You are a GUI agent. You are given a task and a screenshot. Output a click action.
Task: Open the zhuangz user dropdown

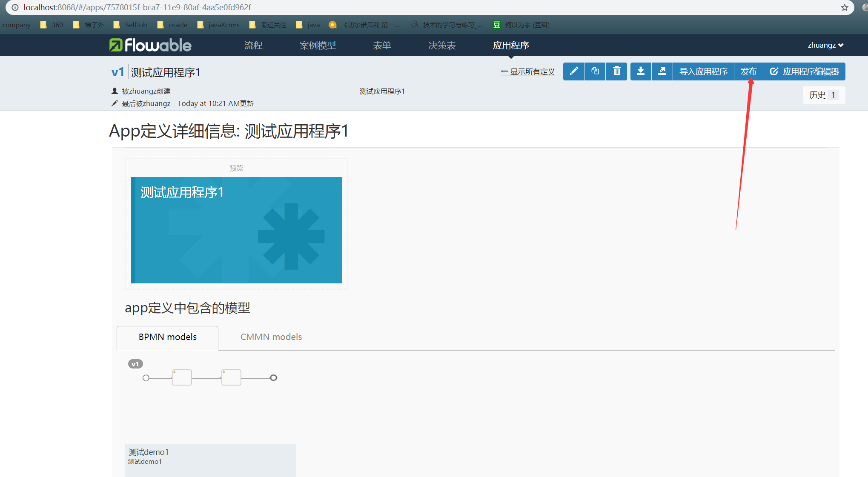point(825,45)
